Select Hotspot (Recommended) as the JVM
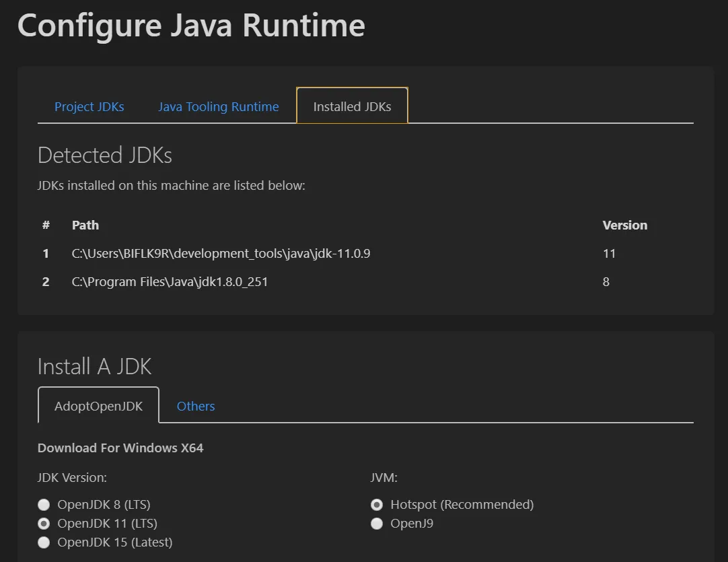The height and width of the screenshot is (562, 728). (x=377, y=505)
